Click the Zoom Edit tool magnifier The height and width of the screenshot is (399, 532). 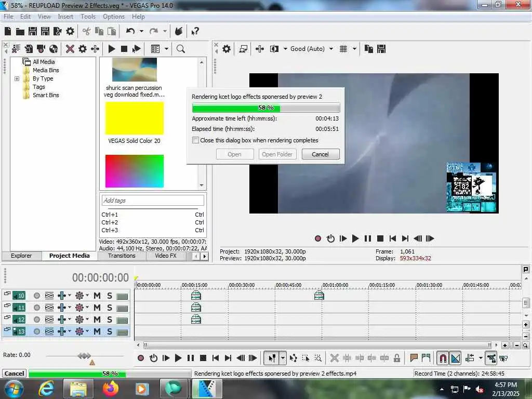[x=318, y=358]
